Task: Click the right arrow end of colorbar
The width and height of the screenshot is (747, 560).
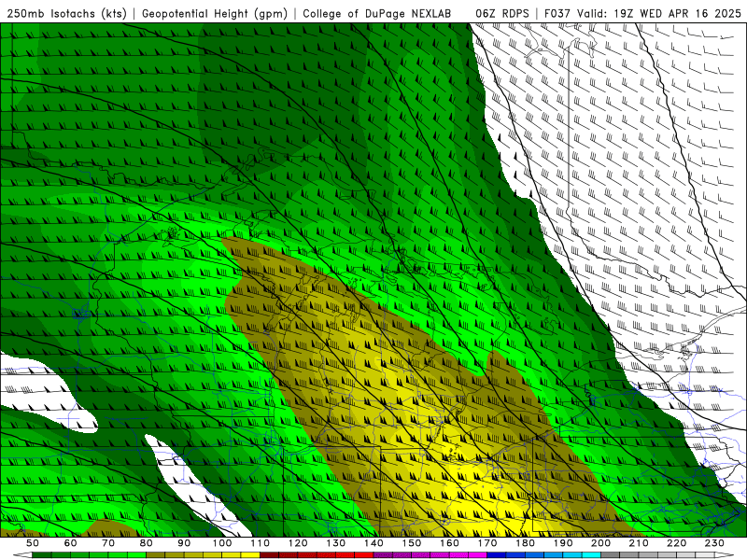Action: coord(725,555)
